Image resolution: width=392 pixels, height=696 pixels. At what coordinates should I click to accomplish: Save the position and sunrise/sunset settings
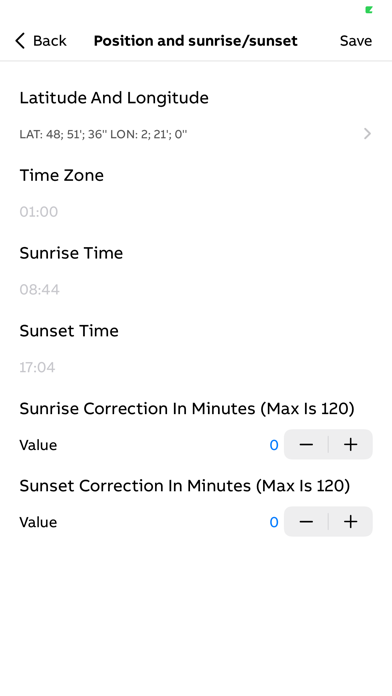[x=356, y=41]
